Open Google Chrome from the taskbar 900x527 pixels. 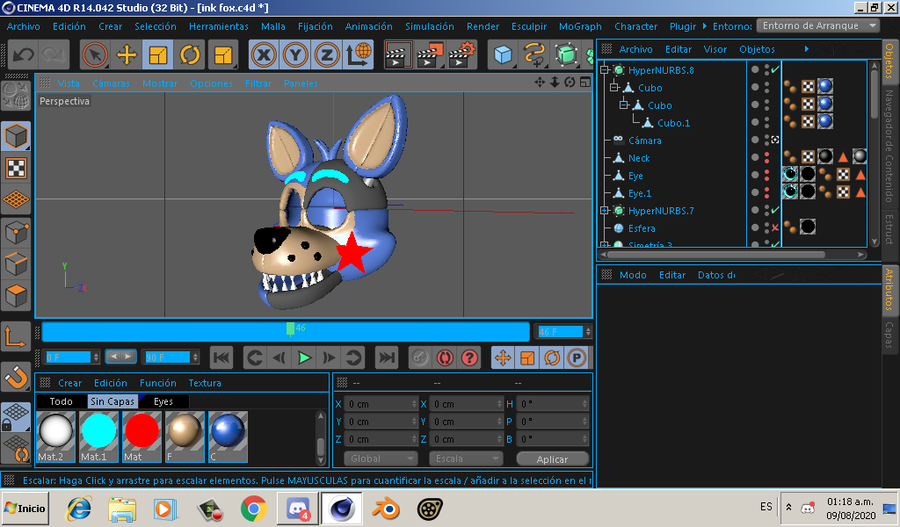tap(253, 509)
